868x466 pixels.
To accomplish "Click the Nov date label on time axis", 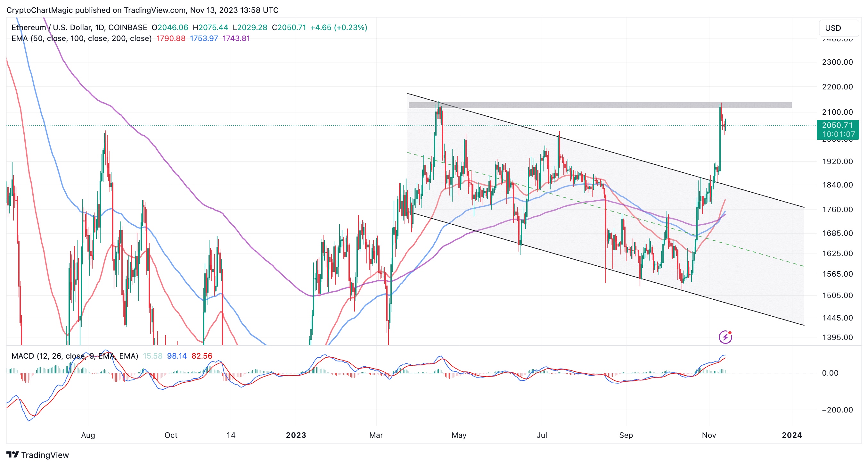I will [x=709, y=435].
